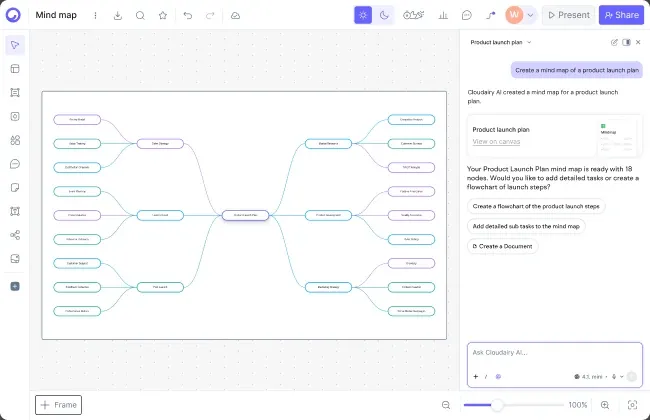
Task: Open the microphone options dropdown in chat input
Action: pyautogui.click(x=621, y=376)
